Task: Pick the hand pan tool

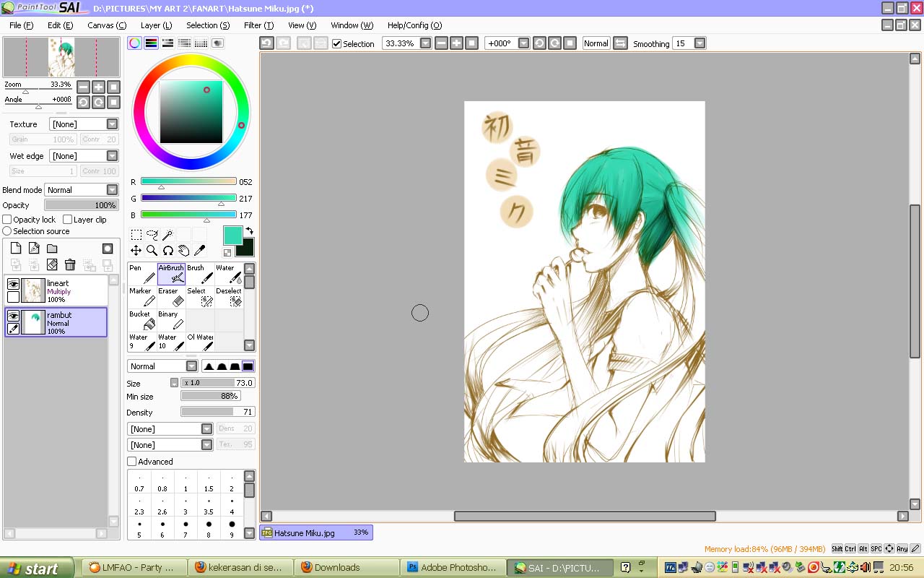Action: [x=183, y=251]
